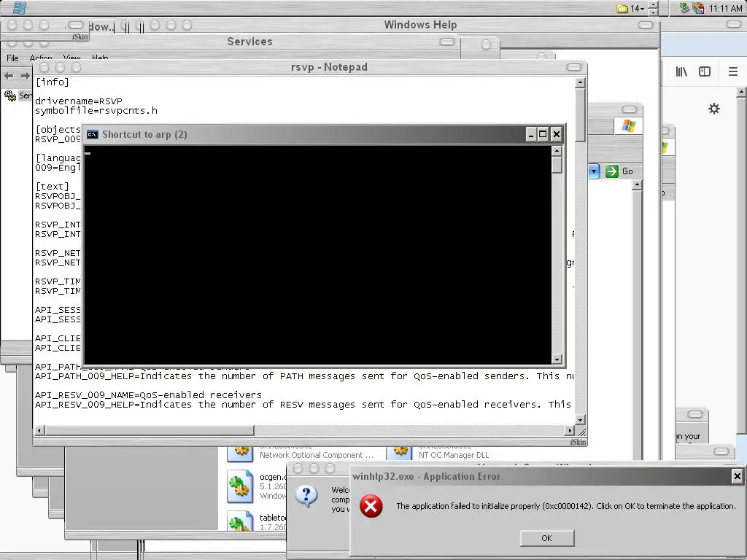
Task: Open the View menu in Services
Action: [71, 58]
